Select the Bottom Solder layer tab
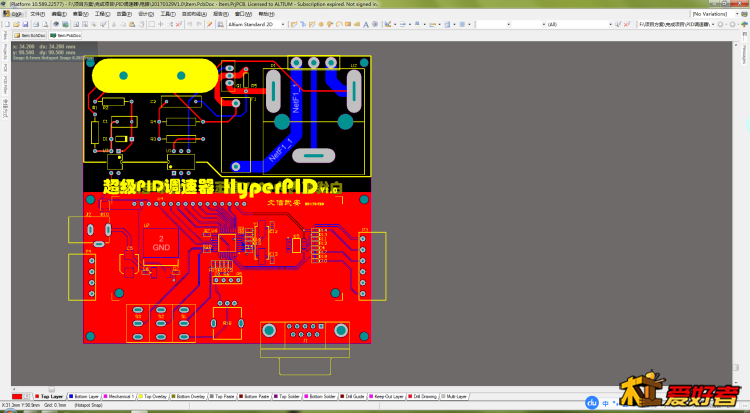 pos(320,396)
